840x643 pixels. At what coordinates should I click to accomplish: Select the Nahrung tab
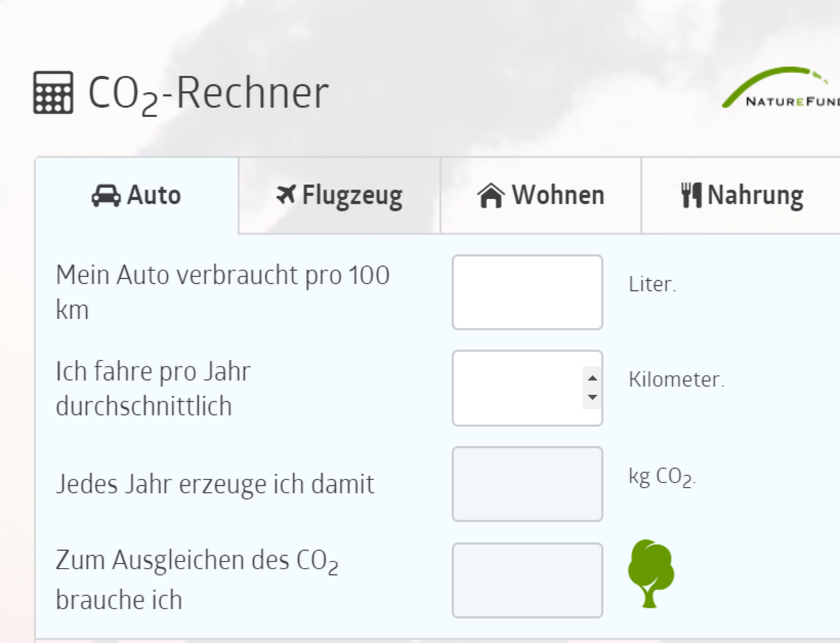[742, 195]
